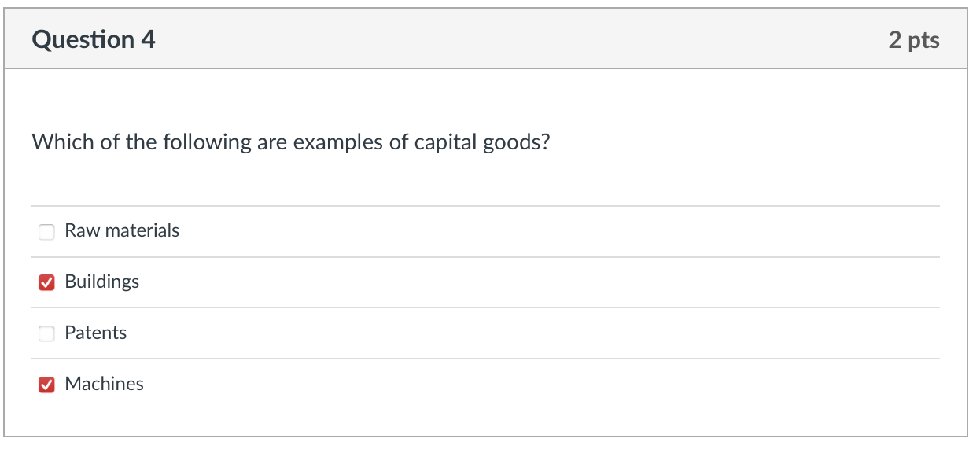This screenshot has width=980, height=464.
Task: Click the Raw materials answer label
Action: click(x=122, y=230)
